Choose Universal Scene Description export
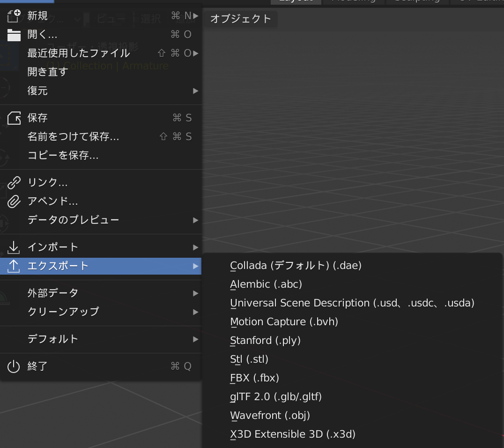Viewport: 504px width, 448px height. click(x=352, y=303)
